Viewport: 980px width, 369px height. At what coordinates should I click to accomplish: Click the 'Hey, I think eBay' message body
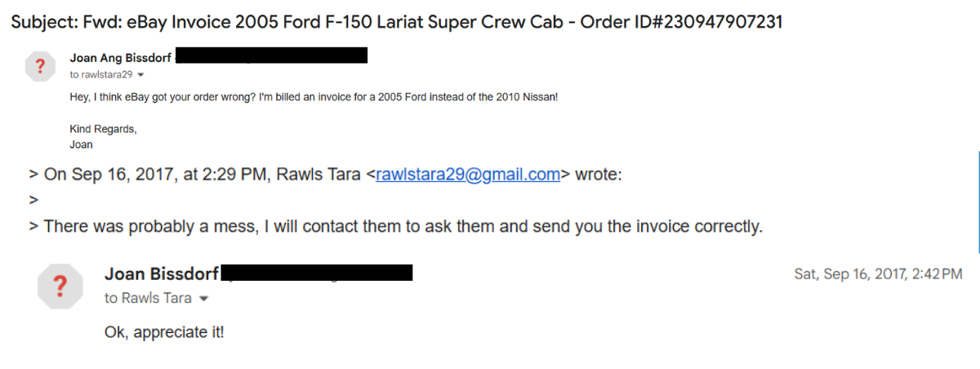click(x=314, y=97)
